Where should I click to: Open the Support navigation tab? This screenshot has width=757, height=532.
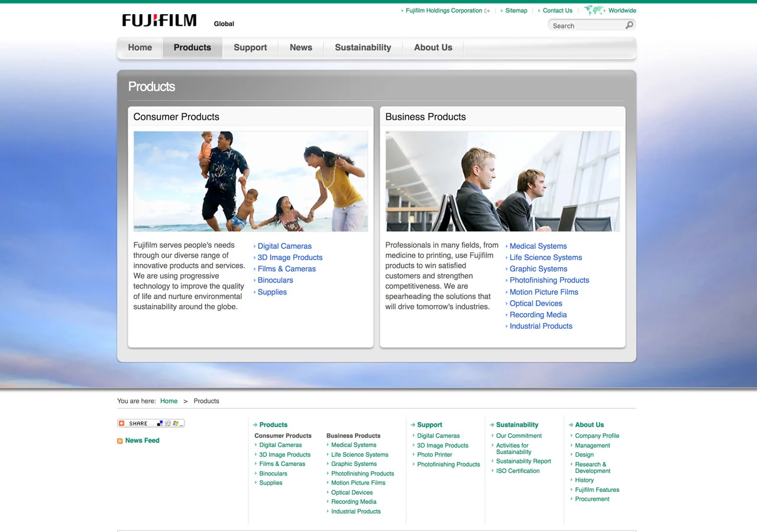click(x=250, y=47)
